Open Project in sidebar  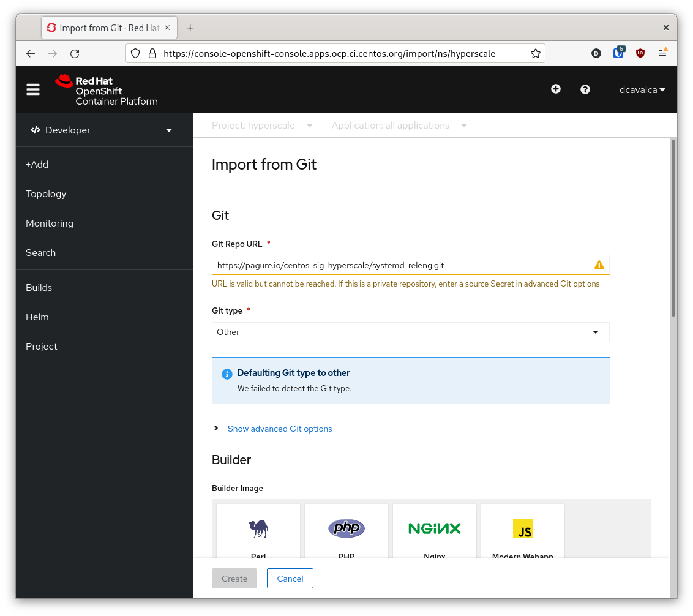tap(42, 346)
